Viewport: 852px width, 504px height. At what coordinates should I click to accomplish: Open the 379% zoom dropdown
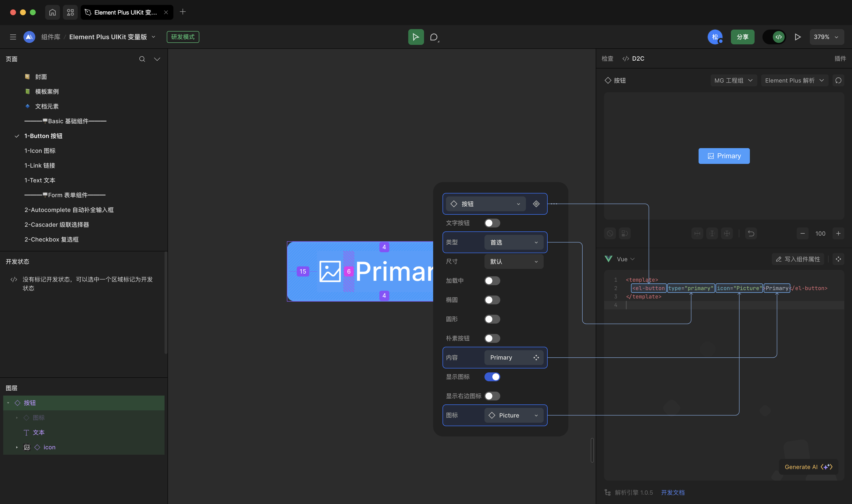point(827,37)
